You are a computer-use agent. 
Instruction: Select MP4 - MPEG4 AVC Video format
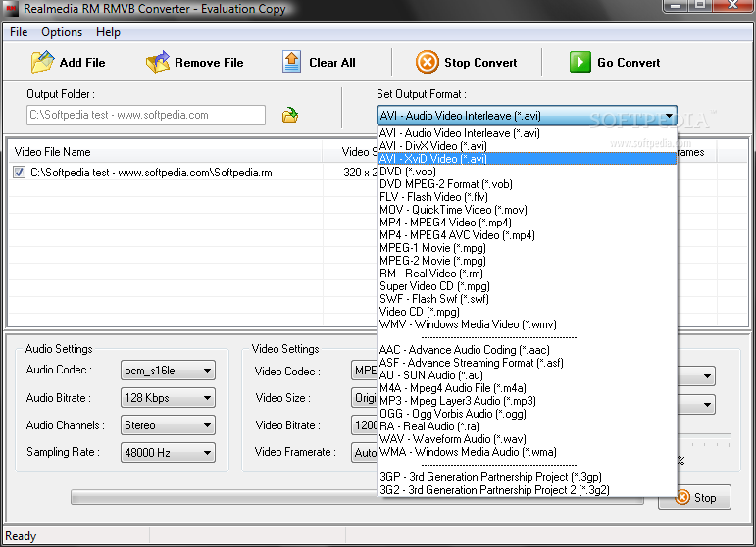point(527,235)
